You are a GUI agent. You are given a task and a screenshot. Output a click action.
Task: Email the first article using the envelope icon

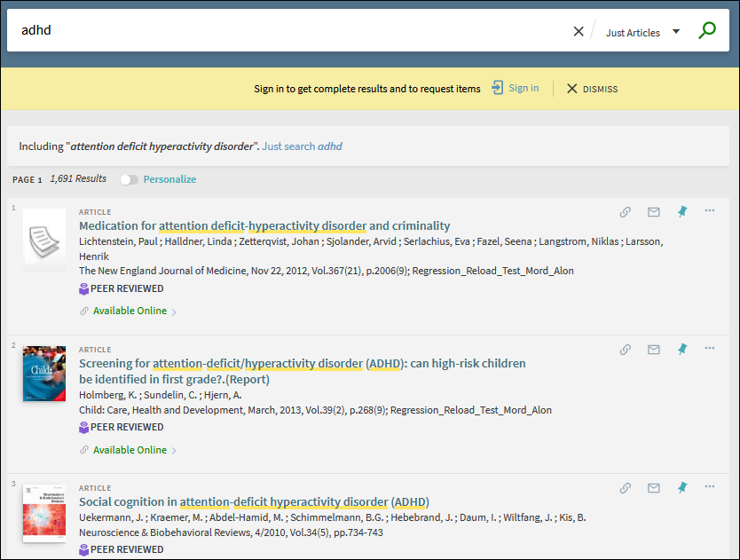point(654,212)
